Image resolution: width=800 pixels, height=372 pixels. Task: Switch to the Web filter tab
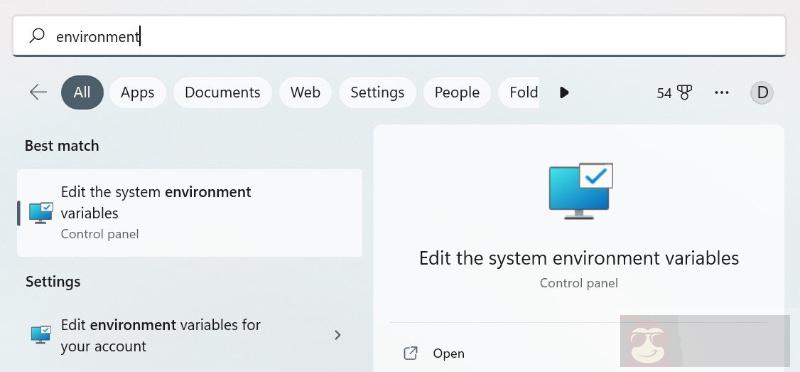305,92
